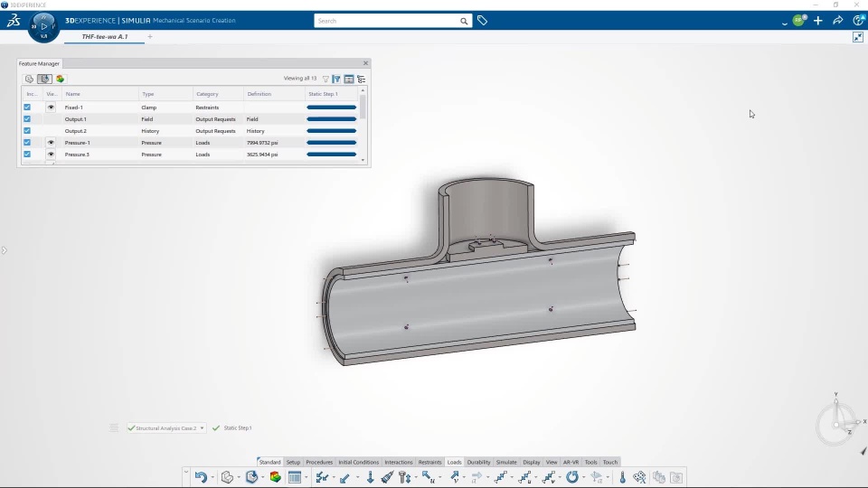Open dropdown arrow next to Undo icon
Viewport: 868px width, 488px height.
coord(212,477)
